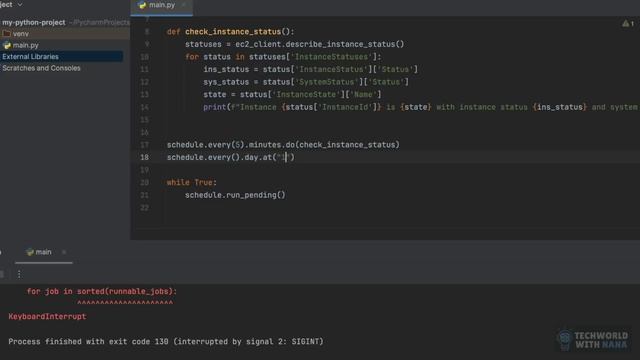
Task: Click gutter line number 18
Action: click(x=144, y=157)
